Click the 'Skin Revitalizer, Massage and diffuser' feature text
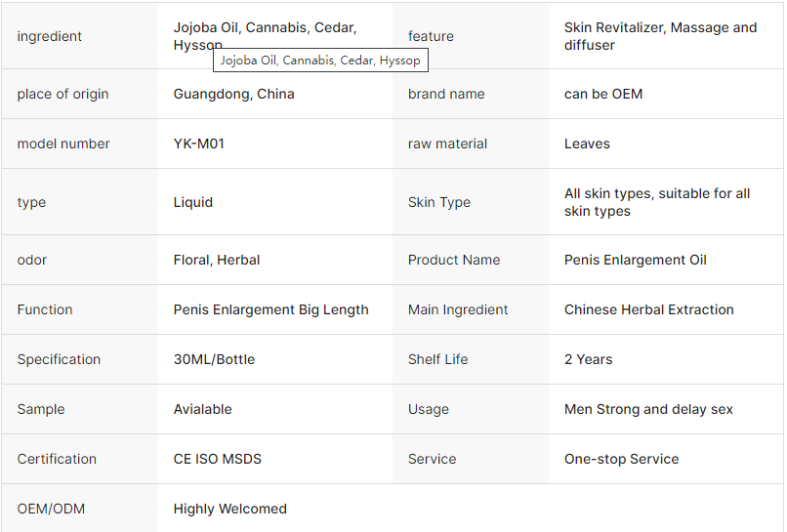This screenshot has width=787, height=532. 660,36
